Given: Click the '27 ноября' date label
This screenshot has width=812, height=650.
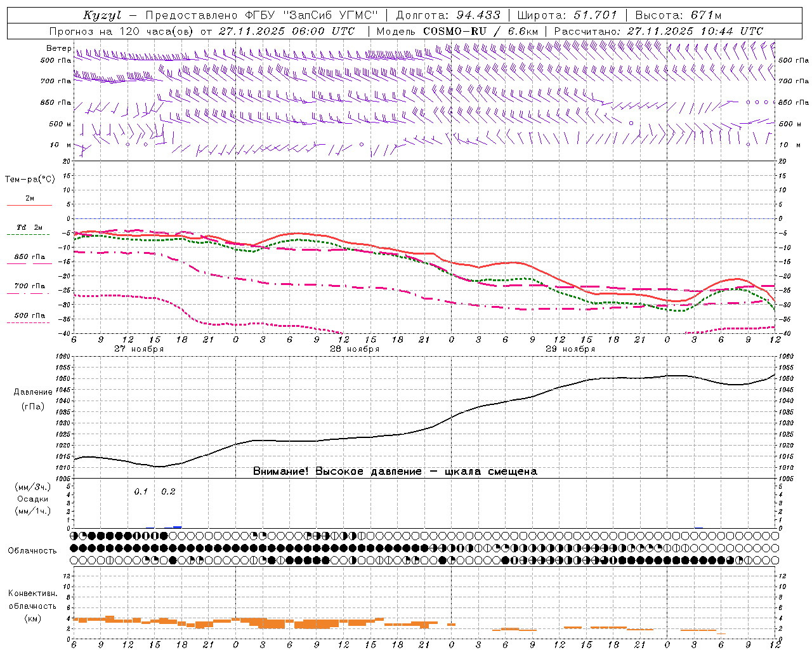Looking at the screenshot, I should (x=139, y=349).
